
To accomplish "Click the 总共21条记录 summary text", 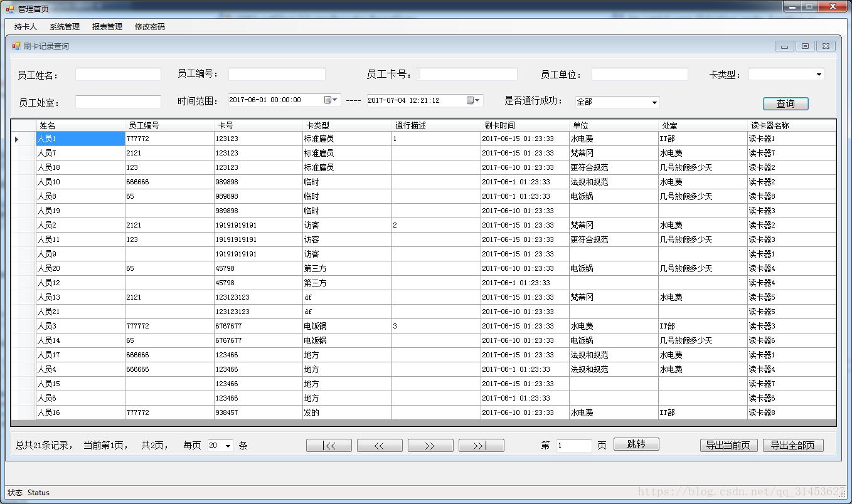I will coord(44,446).
